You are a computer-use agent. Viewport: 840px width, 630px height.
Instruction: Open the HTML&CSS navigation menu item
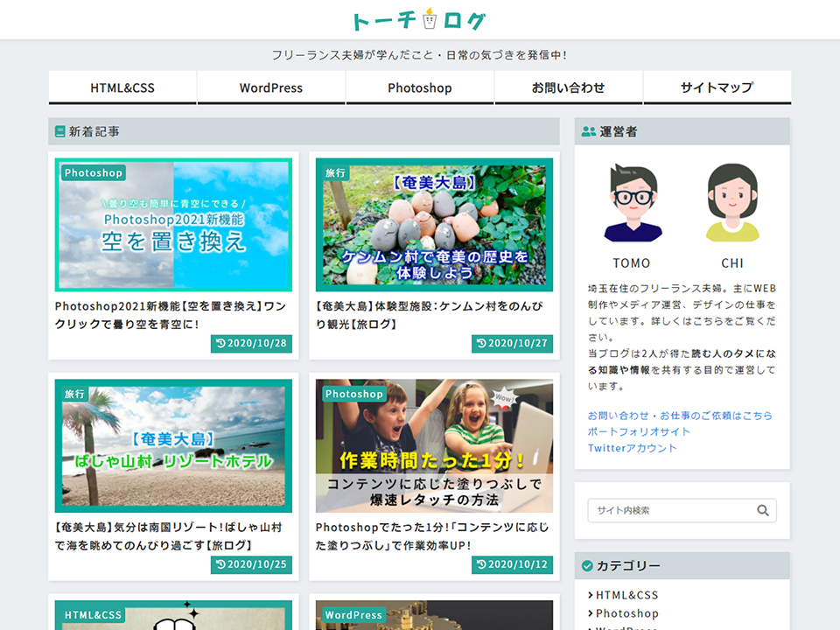122,87
